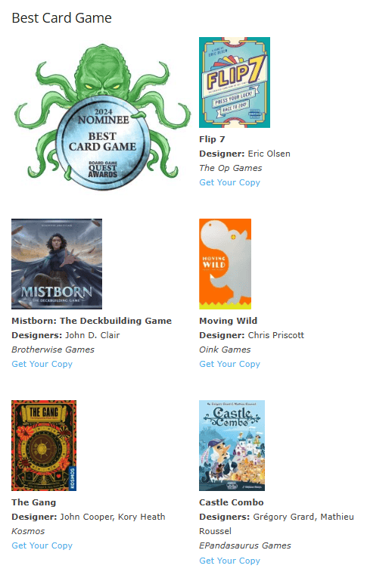Click the Best Card Game heading
The width and height of the screenshot is (392, 578).
click(x=61, y=18)
